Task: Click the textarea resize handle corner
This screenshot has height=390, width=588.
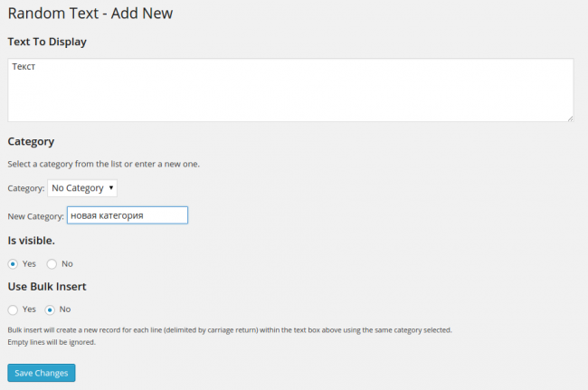Action: (x=569, y=118)
